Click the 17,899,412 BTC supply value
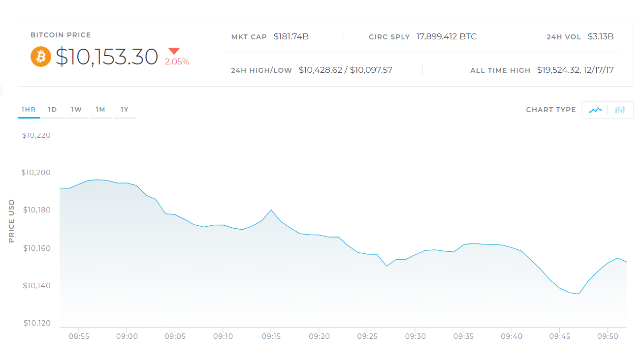Viewport: 644px width, 361px height. click(447, 36)
